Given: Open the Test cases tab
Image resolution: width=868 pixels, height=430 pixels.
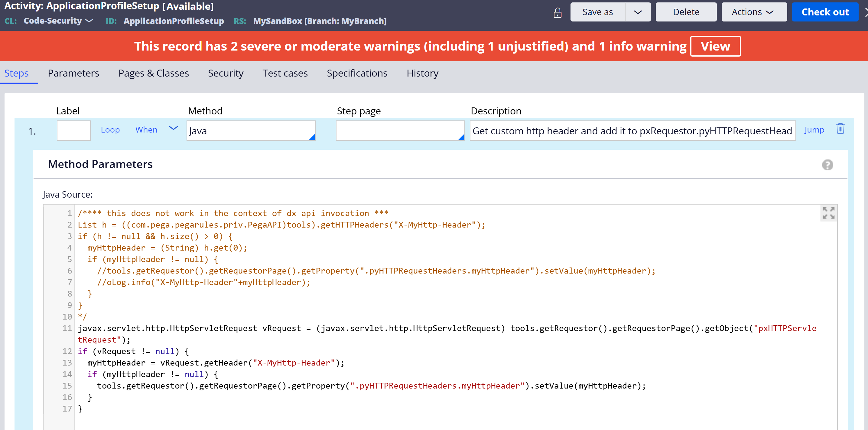Looking at the screenshot, I should (x=285, y=73).
